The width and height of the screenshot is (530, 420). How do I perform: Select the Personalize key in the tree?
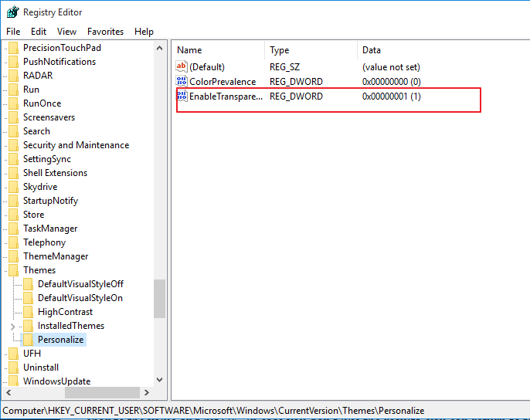tap(60, 340)
